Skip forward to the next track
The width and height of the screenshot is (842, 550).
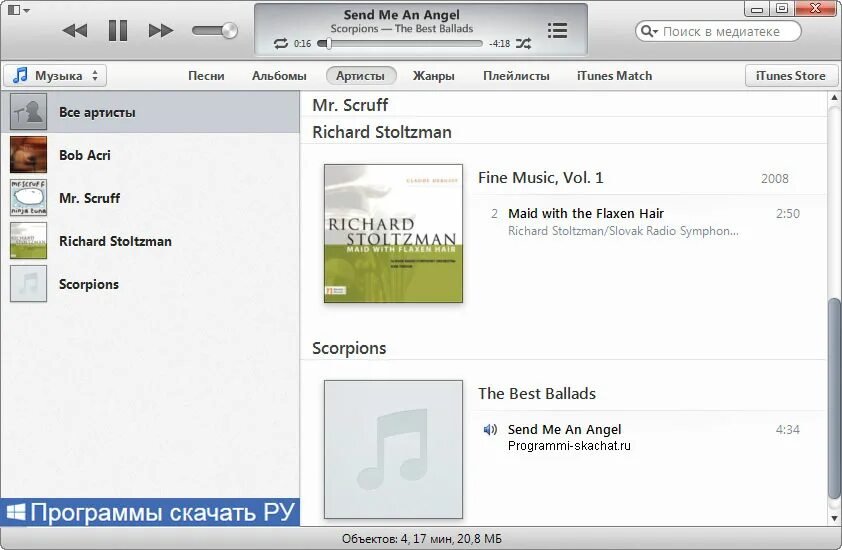161,31
